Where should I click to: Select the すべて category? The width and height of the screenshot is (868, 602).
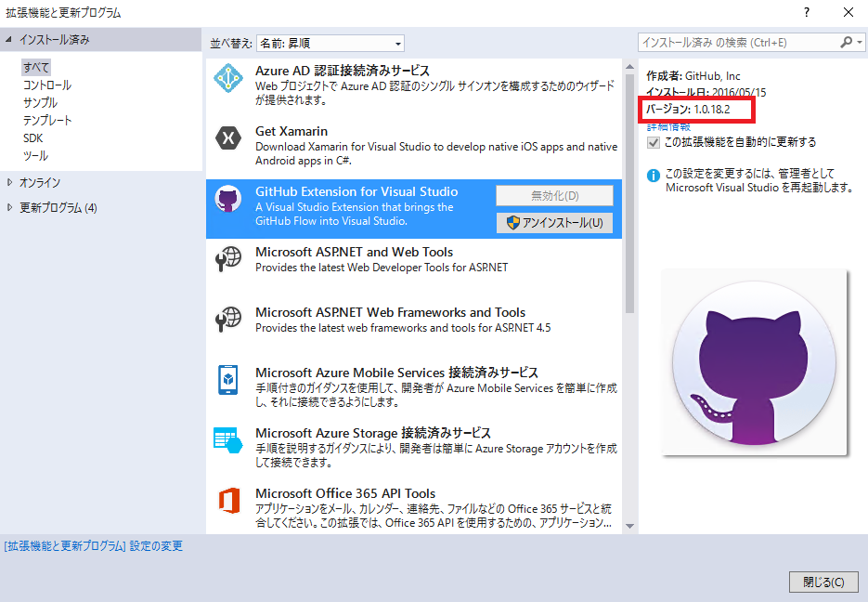coord(36,67)
